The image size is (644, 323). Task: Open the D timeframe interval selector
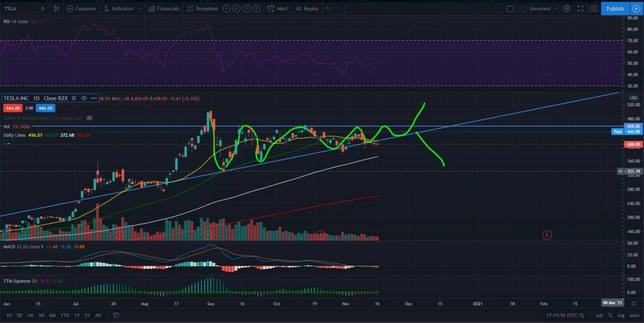43,9
